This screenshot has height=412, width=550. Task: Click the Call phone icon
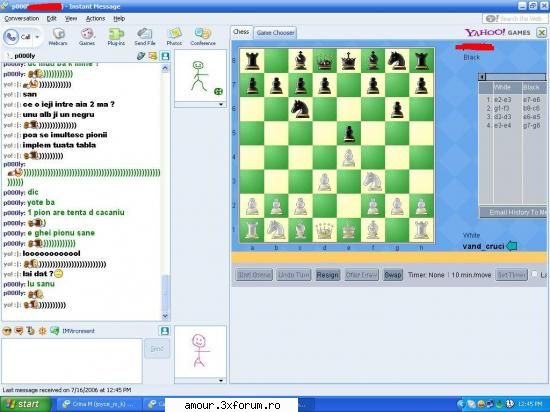click(x=11, y=36)
